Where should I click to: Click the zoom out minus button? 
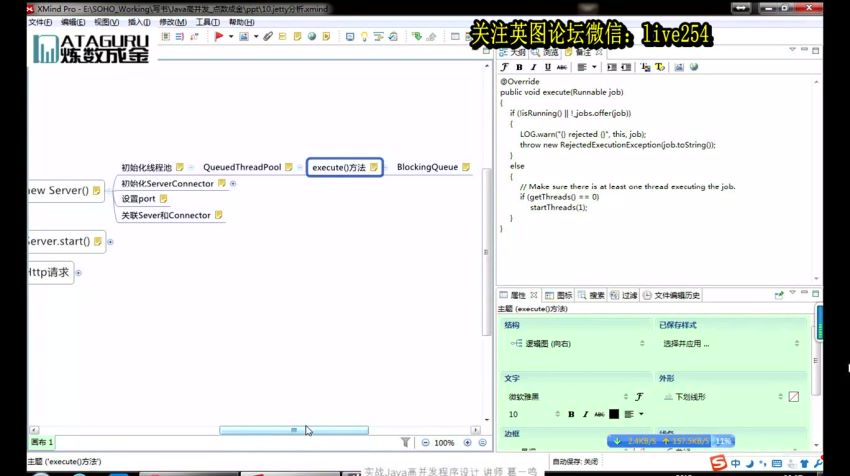click(425, 442)
